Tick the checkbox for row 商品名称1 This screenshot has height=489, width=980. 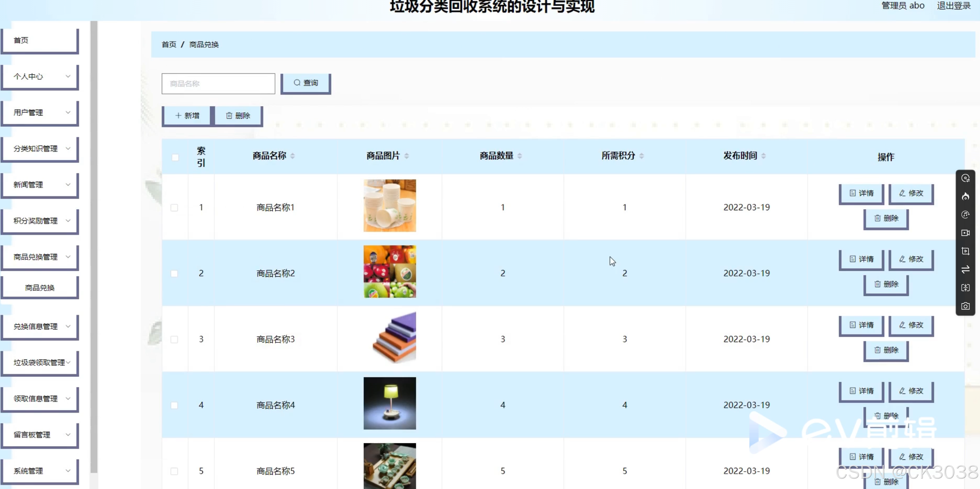click(174, 208)
